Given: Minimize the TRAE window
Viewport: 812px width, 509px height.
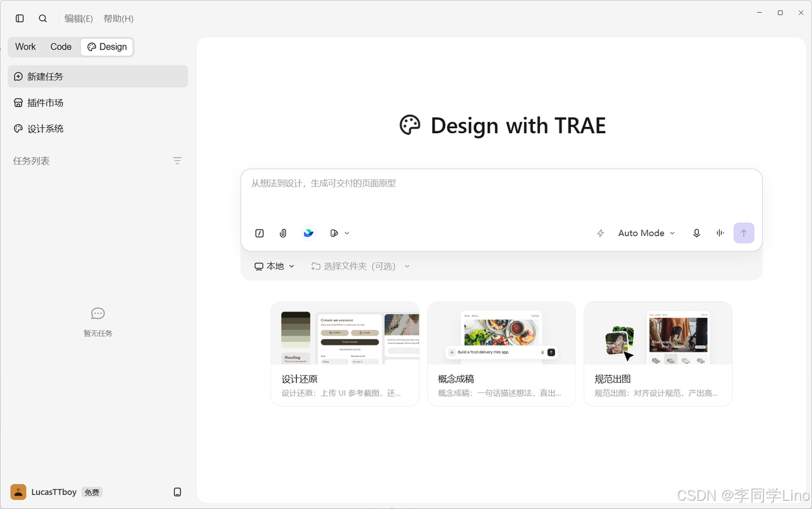Looking at the screenshot, I should pyautogui.click(x=760, y=13).
